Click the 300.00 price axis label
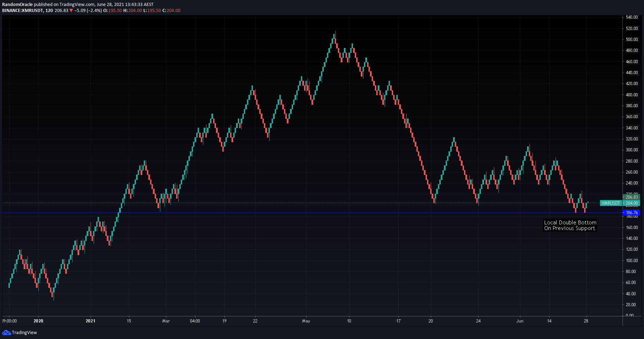 [632, 150]
